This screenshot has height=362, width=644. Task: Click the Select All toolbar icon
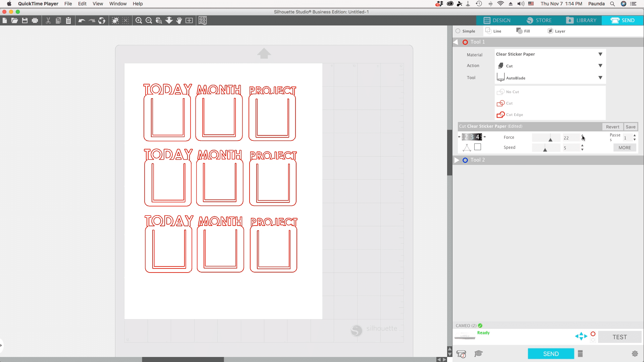point(115,21)
